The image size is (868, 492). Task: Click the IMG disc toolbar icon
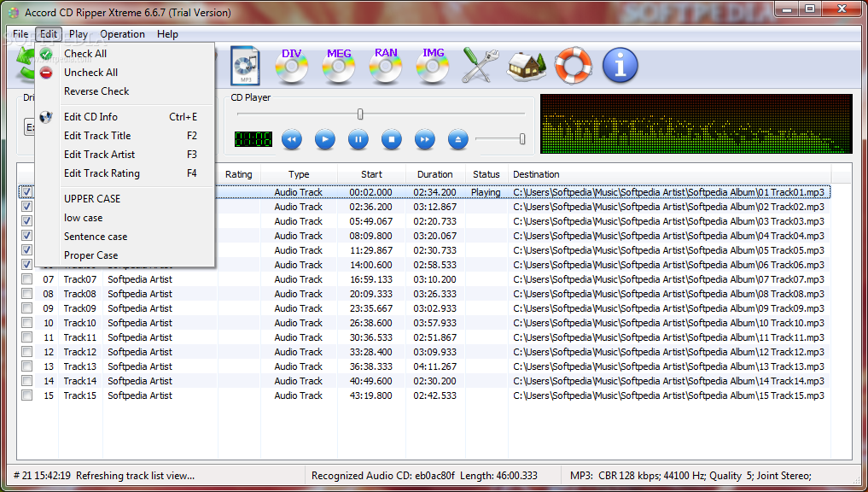(433, 66)
